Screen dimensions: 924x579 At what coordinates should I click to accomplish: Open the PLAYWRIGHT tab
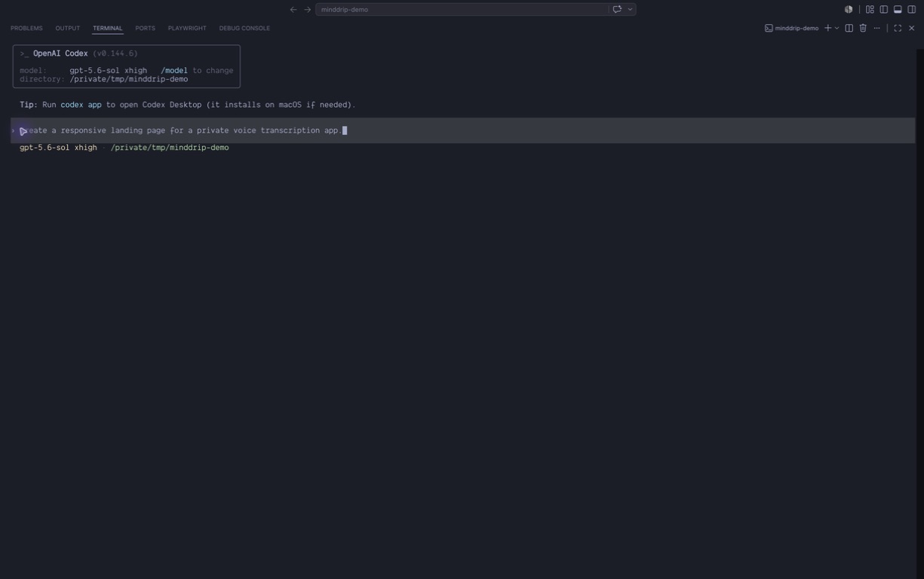pos(187,28)
